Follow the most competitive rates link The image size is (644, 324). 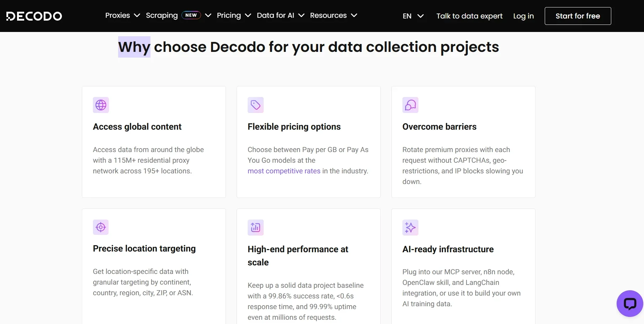[x=284, y=171]
